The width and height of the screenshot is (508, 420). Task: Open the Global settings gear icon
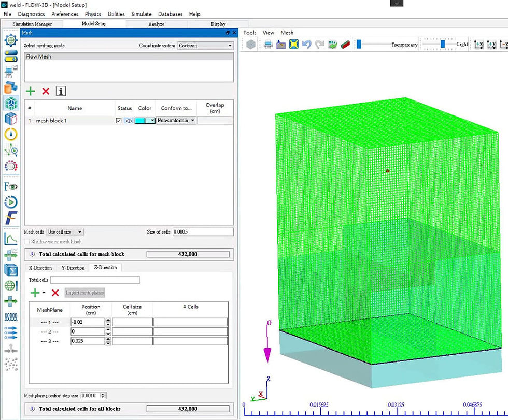tap(11, 40)
